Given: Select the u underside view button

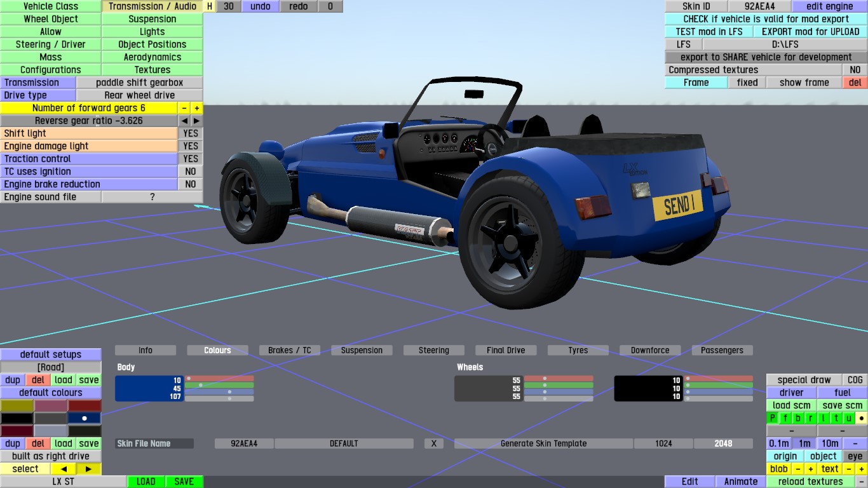Looking at the screenshot, I should pos(849,418).
